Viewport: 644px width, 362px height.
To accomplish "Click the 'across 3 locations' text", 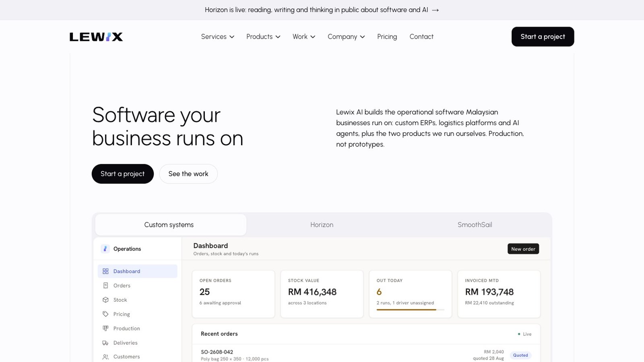I will 308,303.
